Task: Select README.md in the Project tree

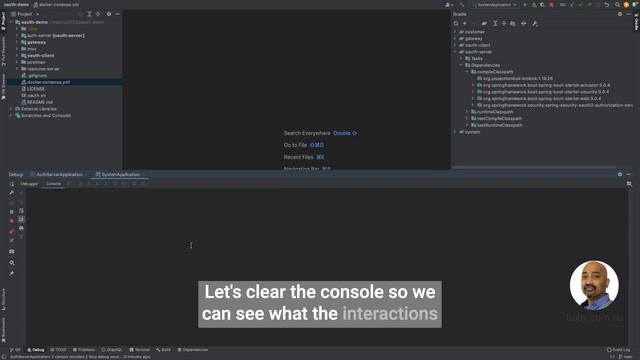Action: pos(40,102)
